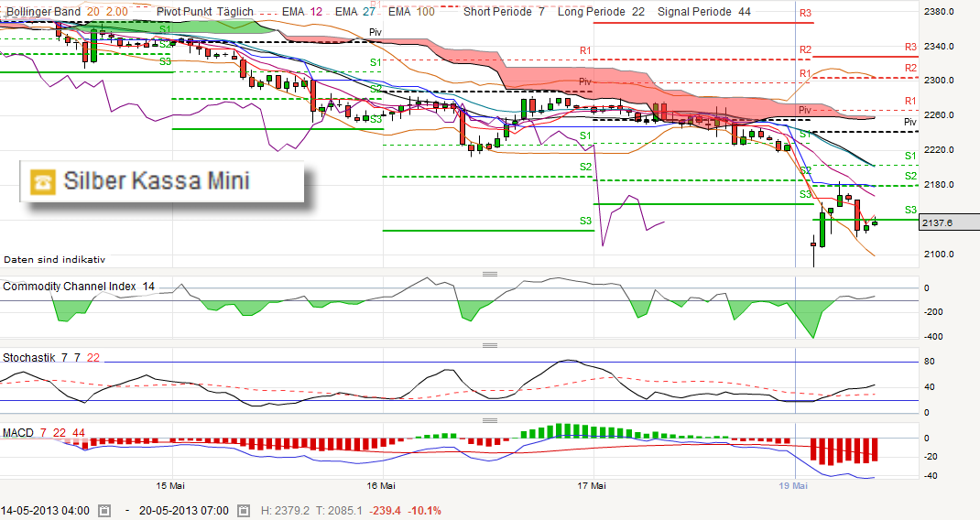Click the -400 level on the CCI axis

pos(934,337)
